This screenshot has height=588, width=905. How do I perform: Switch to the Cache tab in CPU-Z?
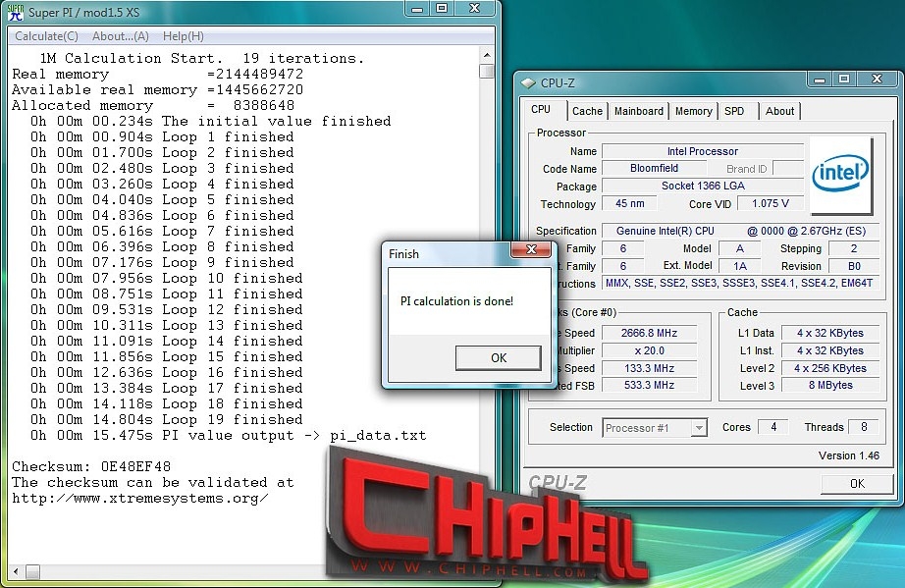point(587,111)
